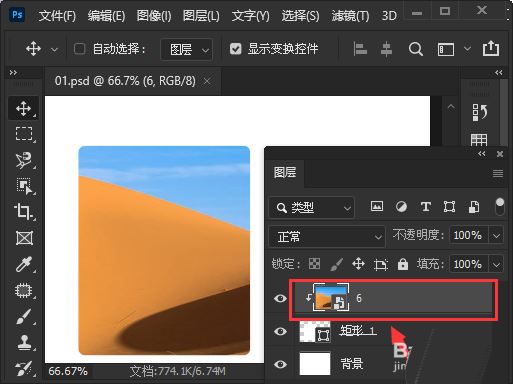Open the 图像(I) menu

[154, 16]
